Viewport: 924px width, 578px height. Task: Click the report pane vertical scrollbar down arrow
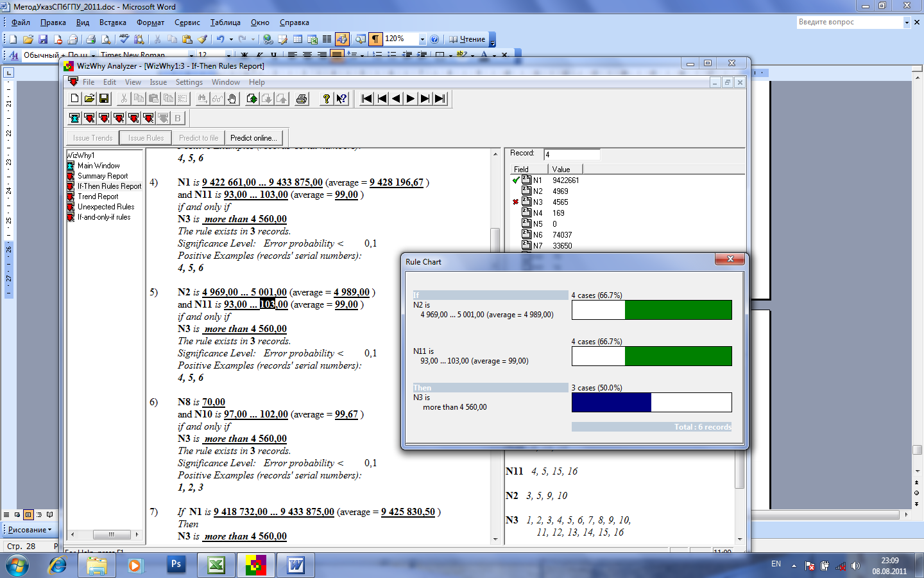coord(495,539)
